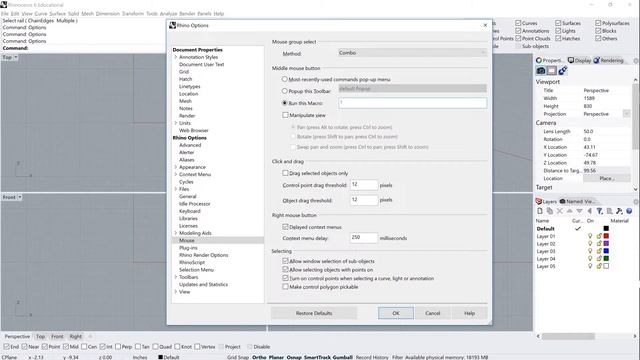Toggle the lock icon for Layer 02

coord(599,244)
